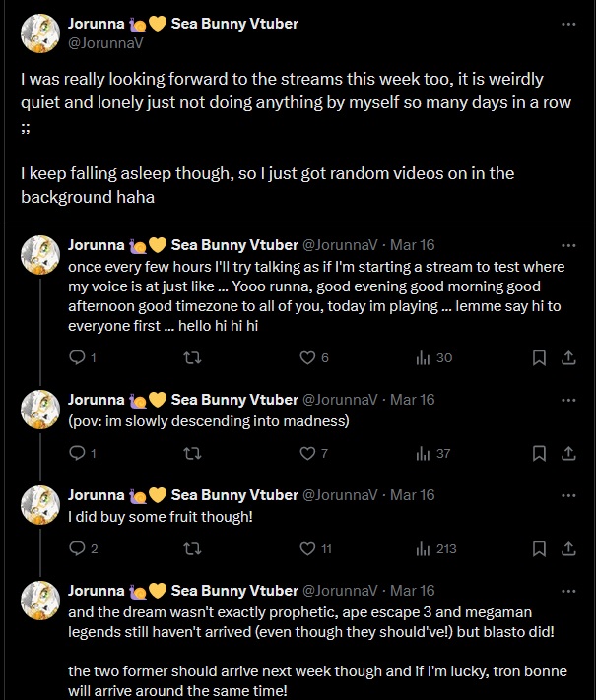596x700 pixels.
Task: Retweet the 'once every few hours' reply
Action: [x=192, y=358]
